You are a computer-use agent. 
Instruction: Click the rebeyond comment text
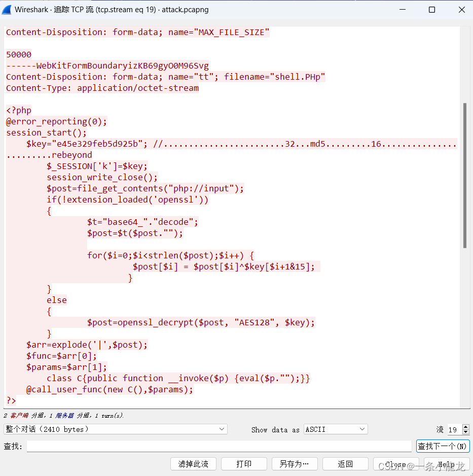coord(72,155)
